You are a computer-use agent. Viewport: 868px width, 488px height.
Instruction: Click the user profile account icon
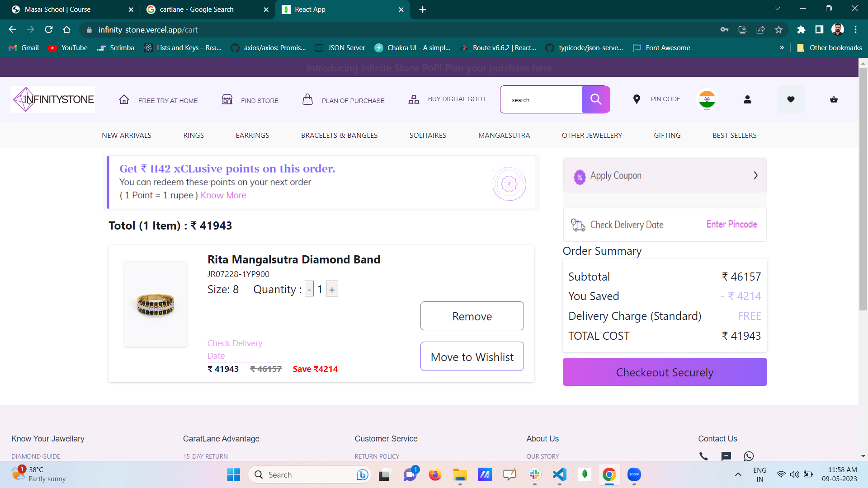[747, 99]
